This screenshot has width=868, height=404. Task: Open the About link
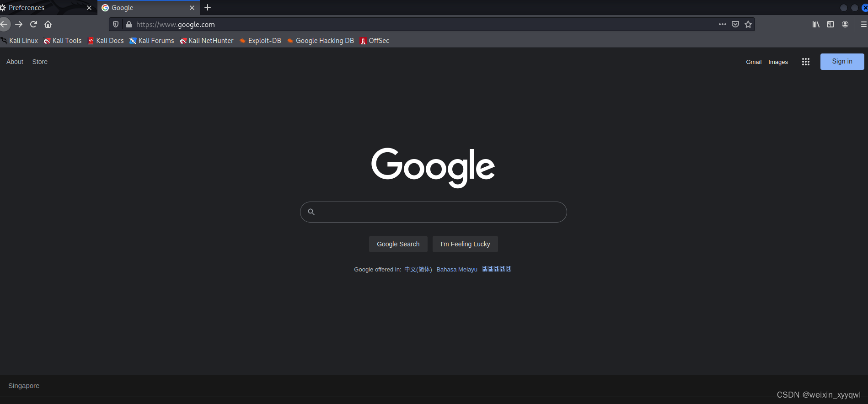(x=15, y=62)
